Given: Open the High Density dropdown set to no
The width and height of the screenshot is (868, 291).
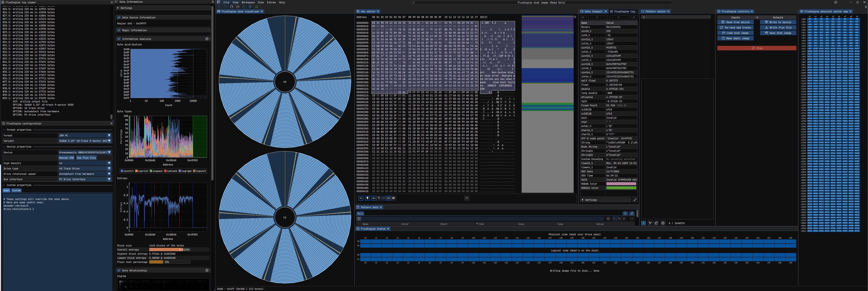Looking at the screenshot, I should [x=85, y=163].
